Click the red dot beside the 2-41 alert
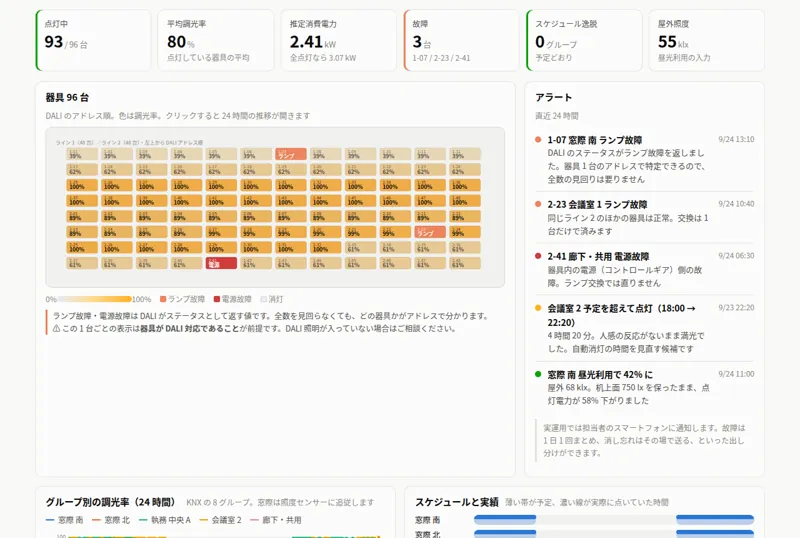 point(538,256)
